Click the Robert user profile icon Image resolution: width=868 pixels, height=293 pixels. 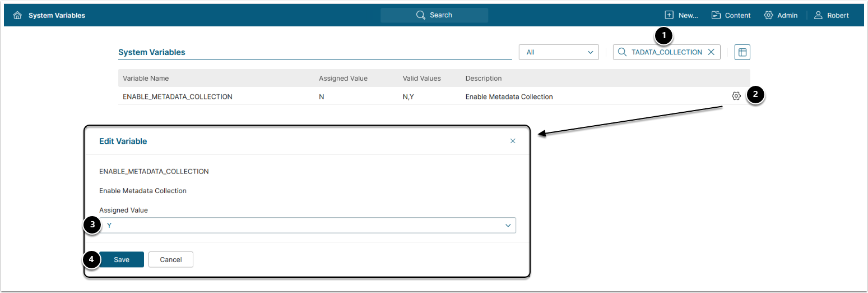pos(819,15)
